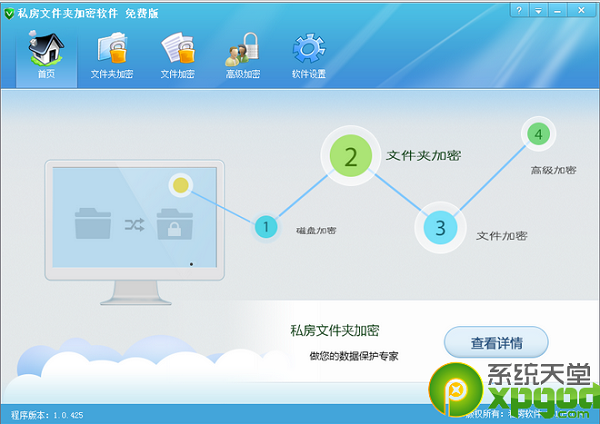
Task: Open 文件夹加密 folder encryption toolbar icon
Action: pyautogui.click(x=112, y=56)
